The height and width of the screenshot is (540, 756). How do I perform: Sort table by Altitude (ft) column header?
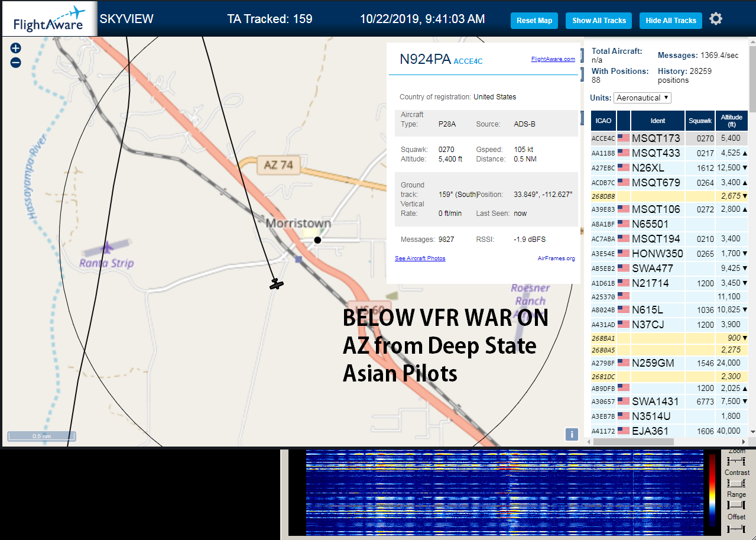(x=731, y=121)
